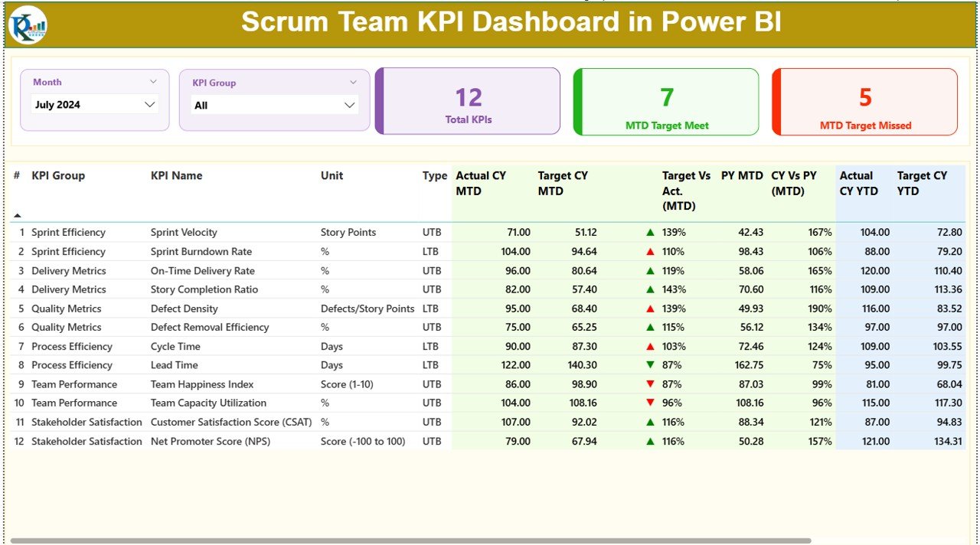Click the red arrow indicator for Sprint Burndown Rate
Screen dimensions: 980x545
tap(649, 251)
